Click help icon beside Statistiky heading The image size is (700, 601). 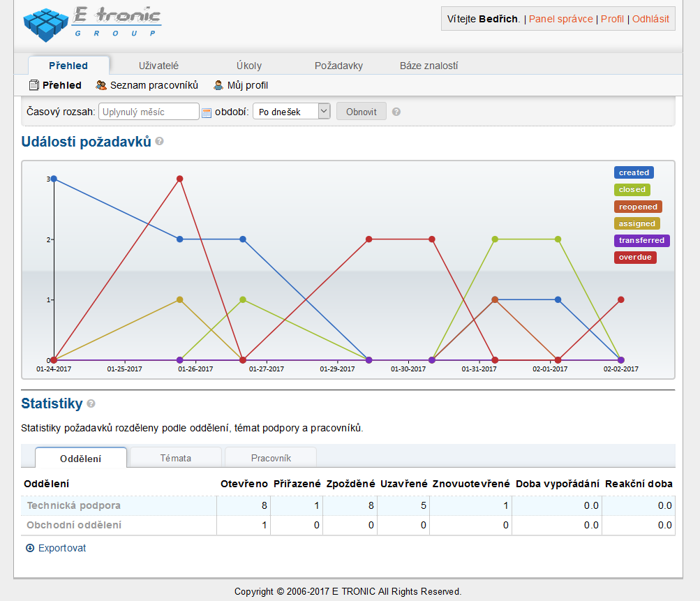91,403
